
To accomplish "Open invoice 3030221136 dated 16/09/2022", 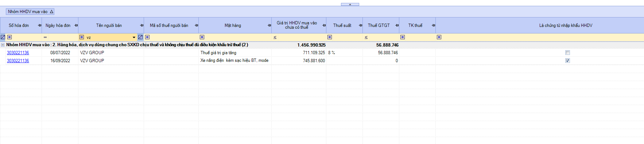I will click(18, 61).
